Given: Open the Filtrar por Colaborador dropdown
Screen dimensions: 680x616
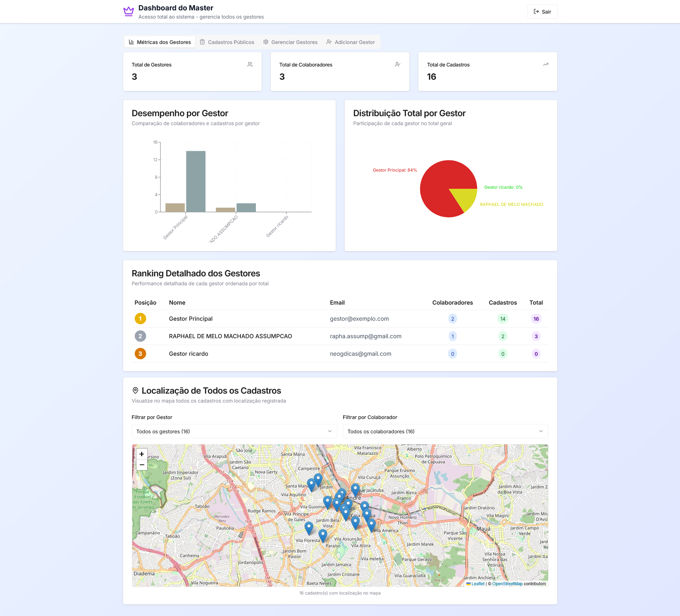Looking at the screenshot, I should click(445, 431).
